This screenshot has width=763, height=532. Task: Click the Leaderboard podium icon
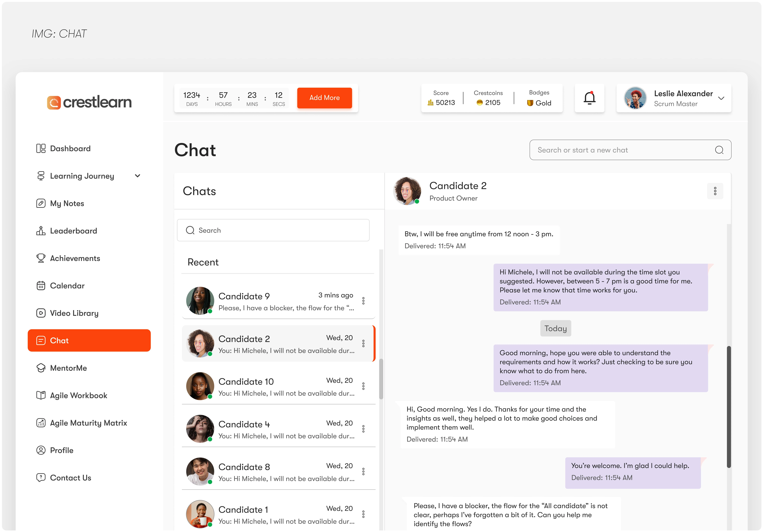pos(41,231)
